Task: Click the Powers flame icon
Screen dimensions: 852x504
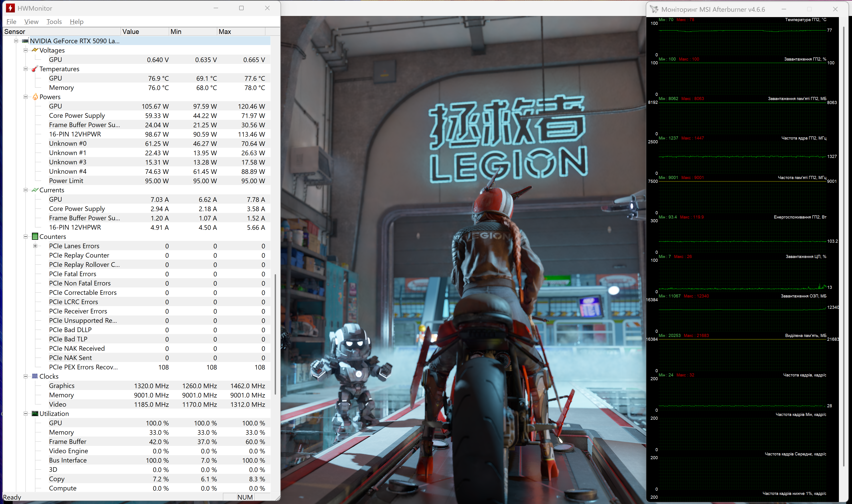Action: [35, 97]
